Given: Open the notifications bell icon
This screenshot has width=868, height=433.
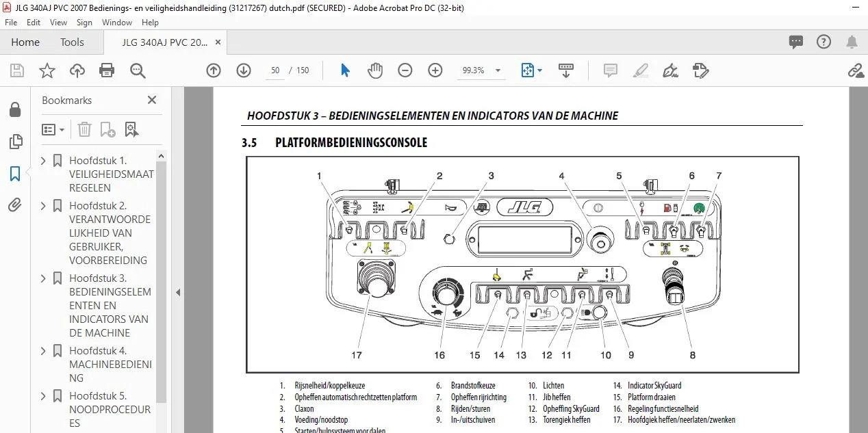Looking at the screenshot, I should click(x=852, y=42).
